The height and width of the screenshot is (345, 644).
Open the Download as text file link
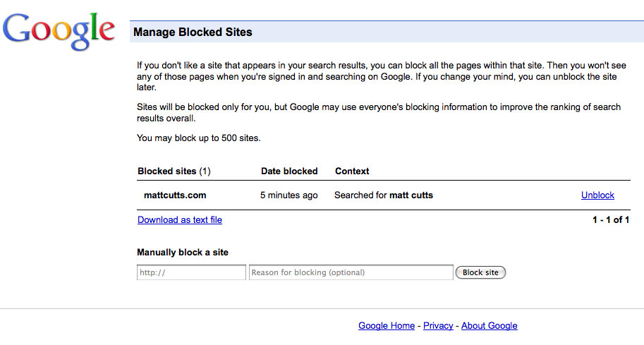coord(179,219)
